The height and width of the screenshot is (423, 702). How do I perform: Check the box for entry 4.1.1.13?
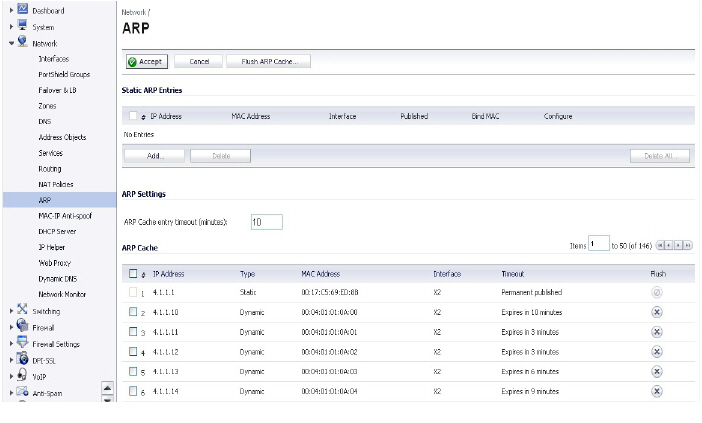(133, 371)
